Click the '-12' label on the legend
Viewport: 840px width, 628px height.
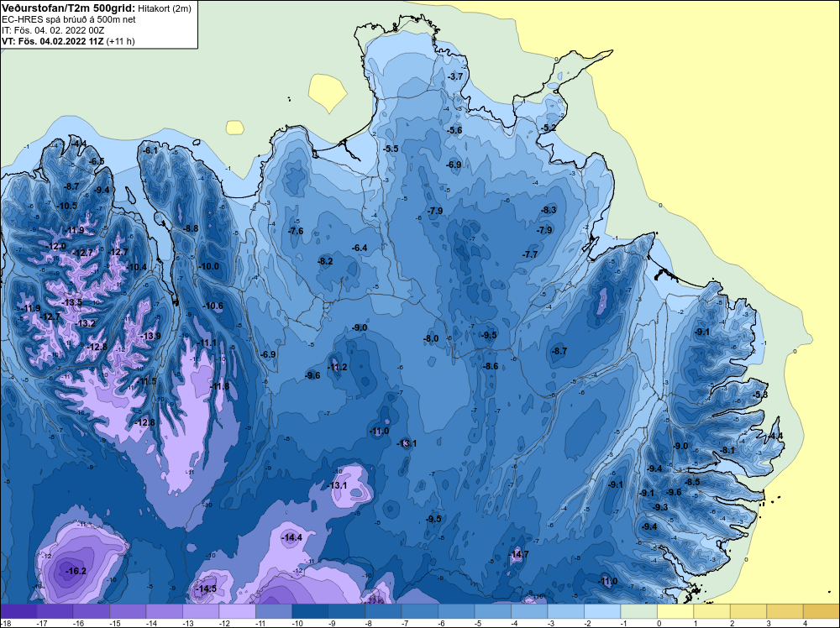click(x=224, y=623)
